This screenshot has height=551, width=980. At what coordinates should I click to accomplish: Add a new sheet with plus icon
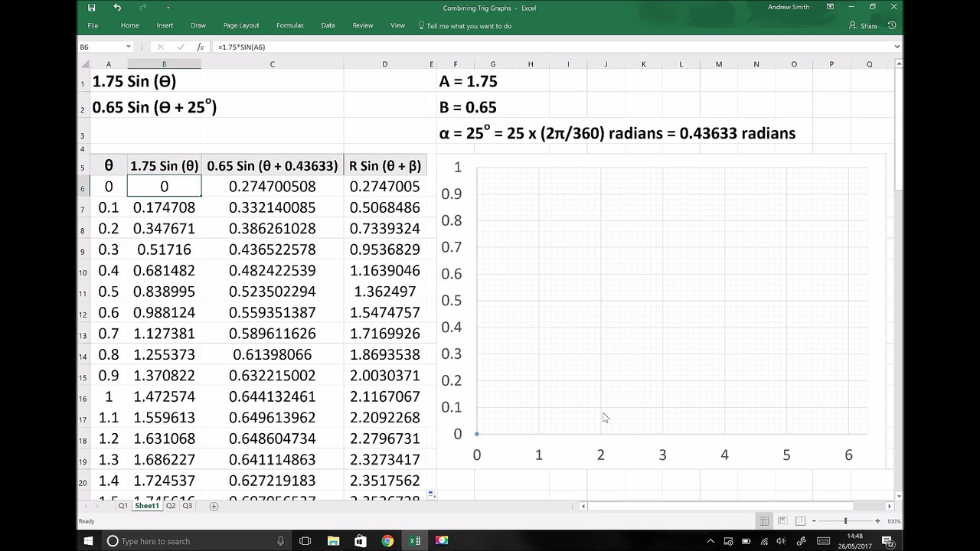click(x=214, y=506)
